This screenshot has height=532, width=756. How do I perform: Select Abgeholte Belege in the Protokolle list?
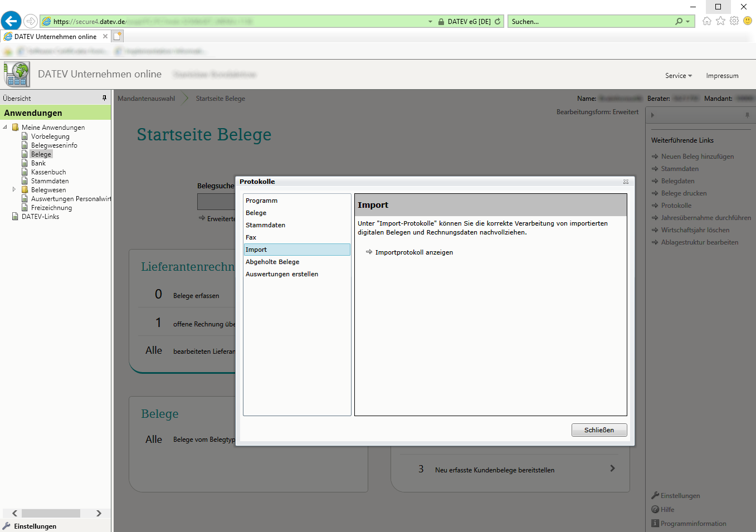coord(297,262)
